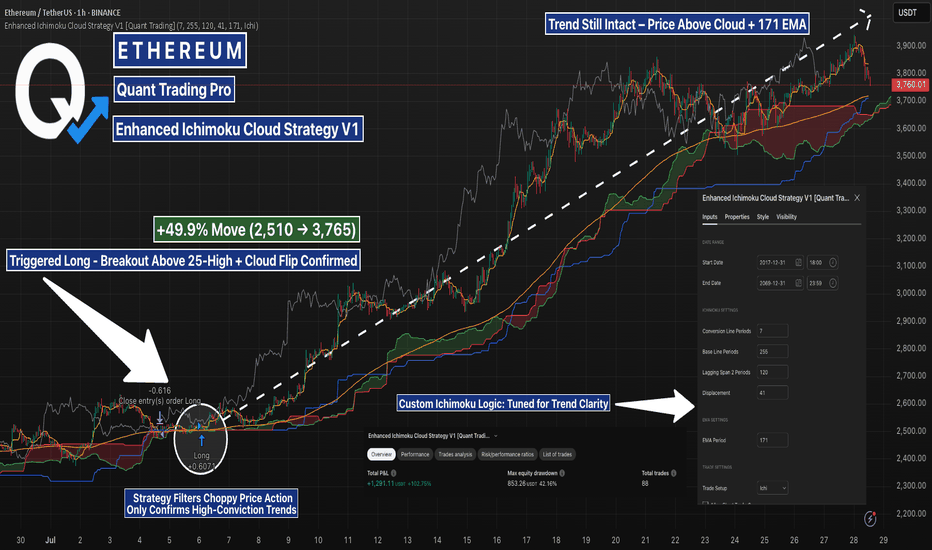932x550 pixels.
Task: Click the Enhanced Ichimoku Cloud Strategy legend line
Action: 131,26
